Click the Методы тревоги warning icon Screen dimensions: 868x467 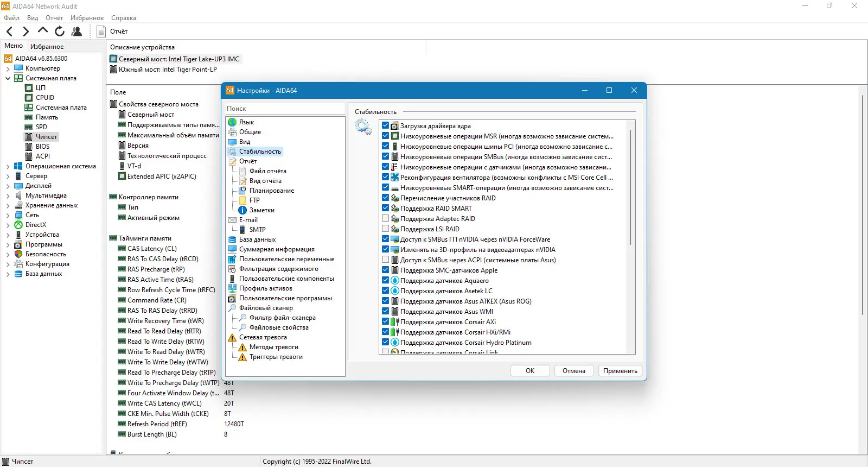pyautogui.click(x=242, y=347)
